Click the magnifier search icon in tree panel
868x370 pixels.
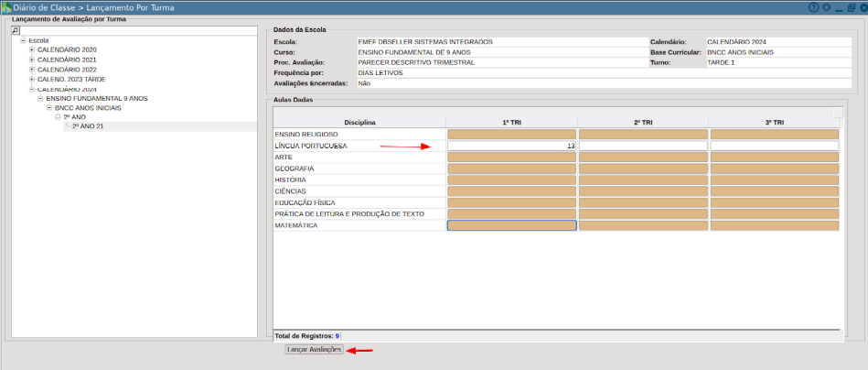[16, 30]
